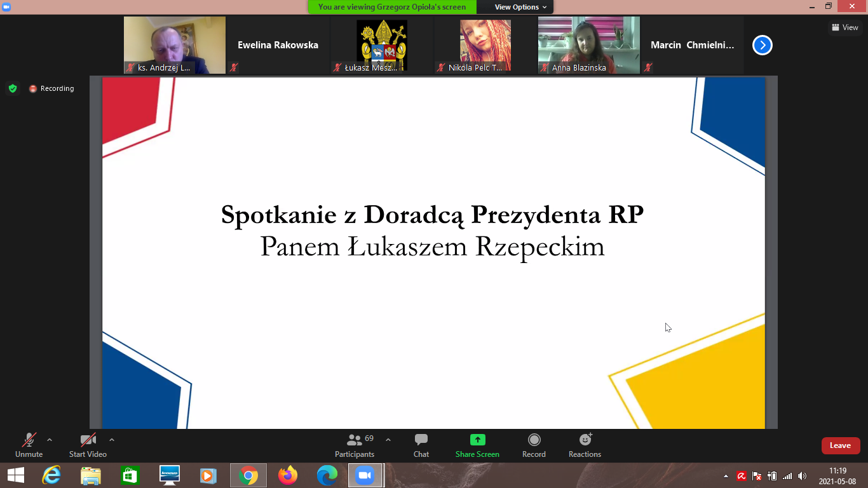Open Firefox from the taskbar

(288, 475)
